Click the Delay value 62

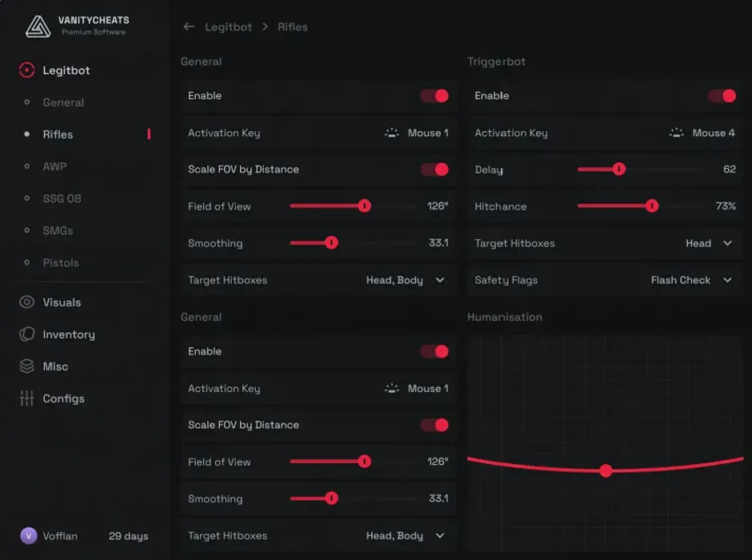click(730, 169)
